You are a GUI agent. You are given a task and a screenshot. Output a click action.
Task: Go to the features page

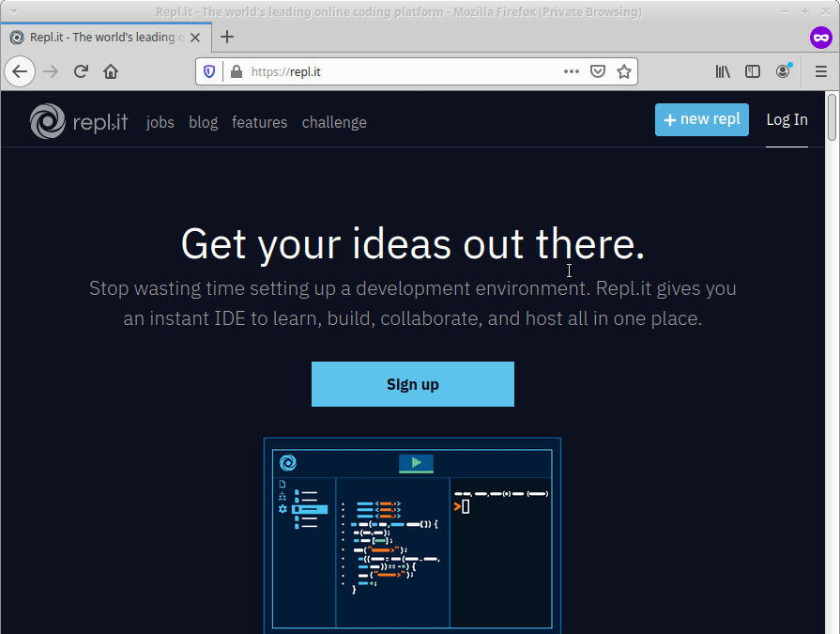click(x=259, y=122)
